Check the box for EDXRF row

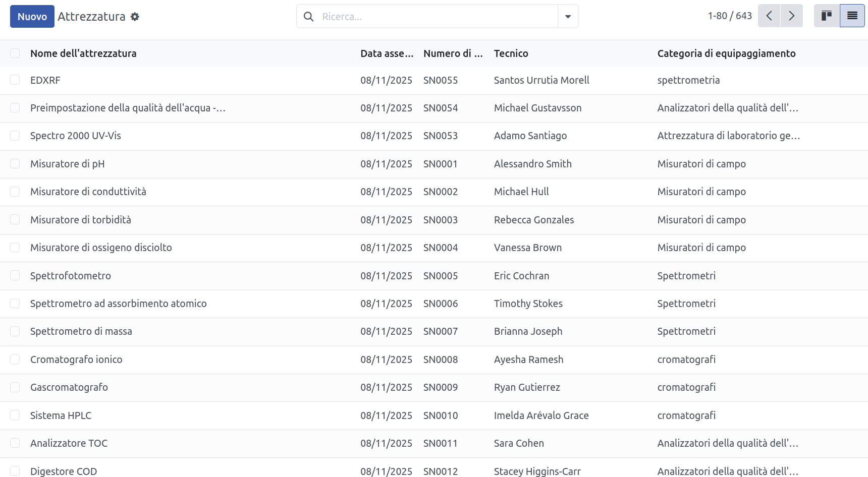[x=15, y=80]
